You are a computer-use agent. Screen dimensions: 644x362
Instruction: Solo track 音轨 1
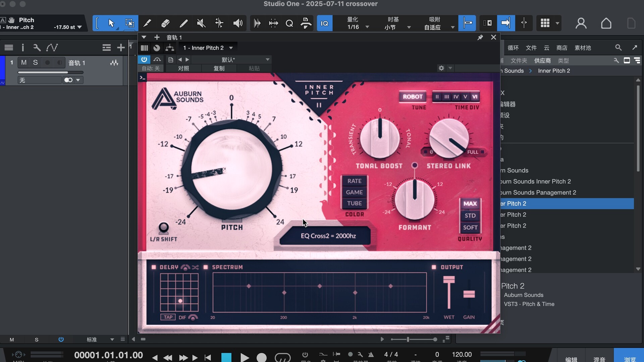(x=35, y=63)
